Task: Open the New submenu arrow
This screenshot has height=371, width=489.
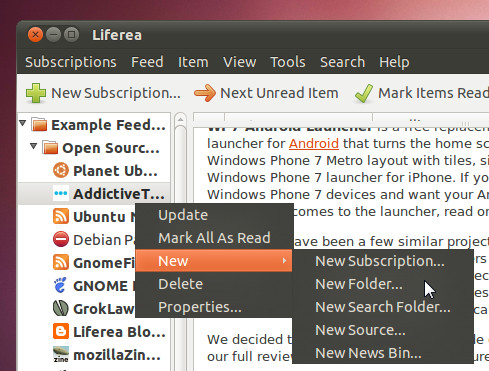Action: (284, 260)
